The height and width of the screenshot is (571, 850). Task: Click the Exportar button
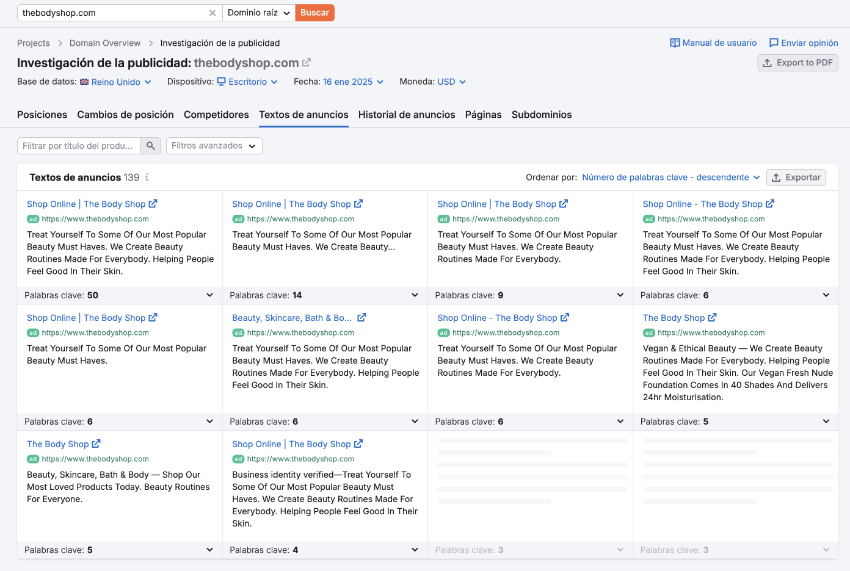coord(796,177)
